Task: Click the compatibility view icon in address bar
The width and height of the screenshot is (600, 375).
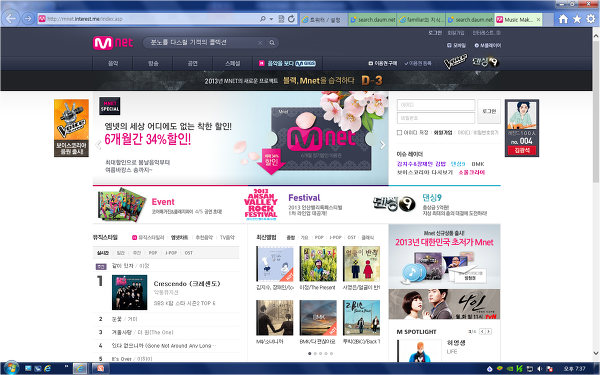Action: [x=281, y=19]
